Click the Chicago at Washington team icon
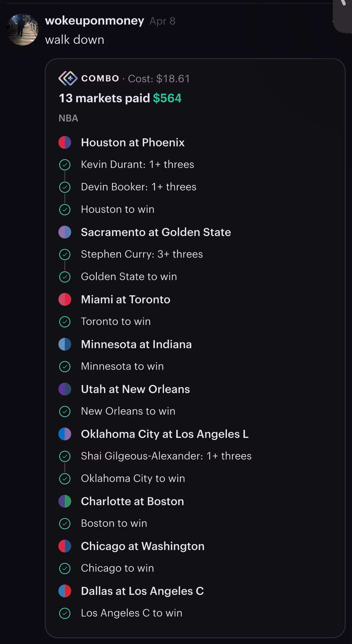352x644 pixels. [65, 546]
